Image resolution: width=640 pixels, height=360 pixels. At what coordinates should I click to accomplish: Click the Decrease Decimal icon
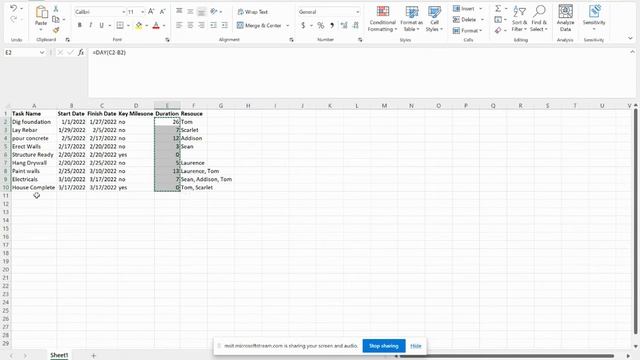[x=356, y=25]
